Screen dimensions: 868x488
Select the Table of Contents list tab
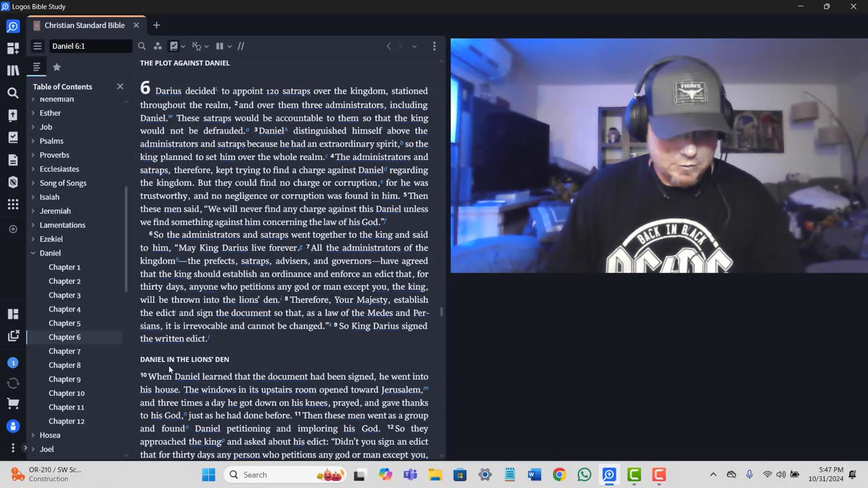point(37,67)
